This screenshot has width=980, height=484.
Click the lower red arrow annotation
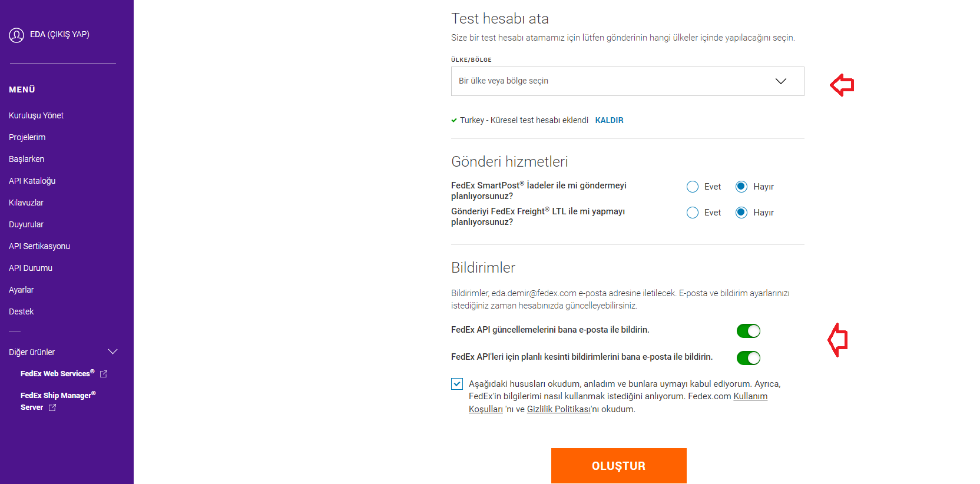click(837, 340)
